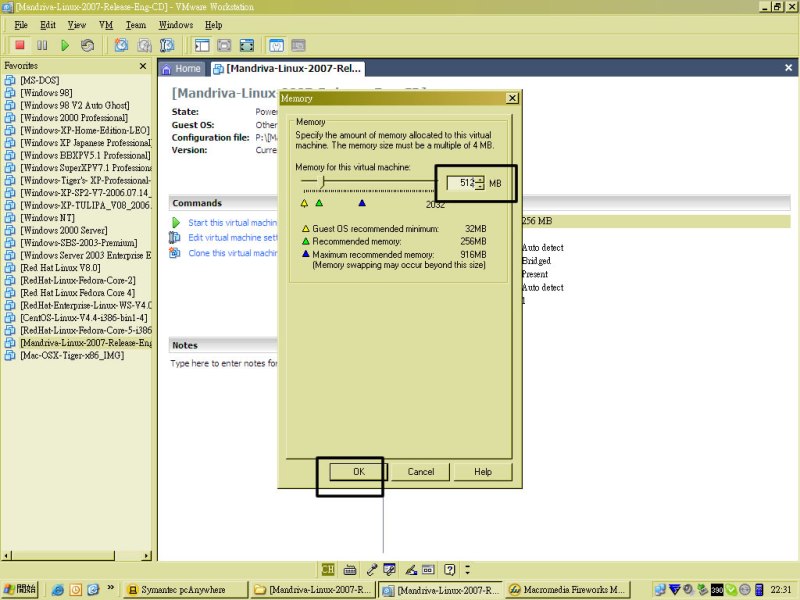The height and width of the screenshot is (600, 800).
Task: Open the VM menu
Action: point(106,25)
